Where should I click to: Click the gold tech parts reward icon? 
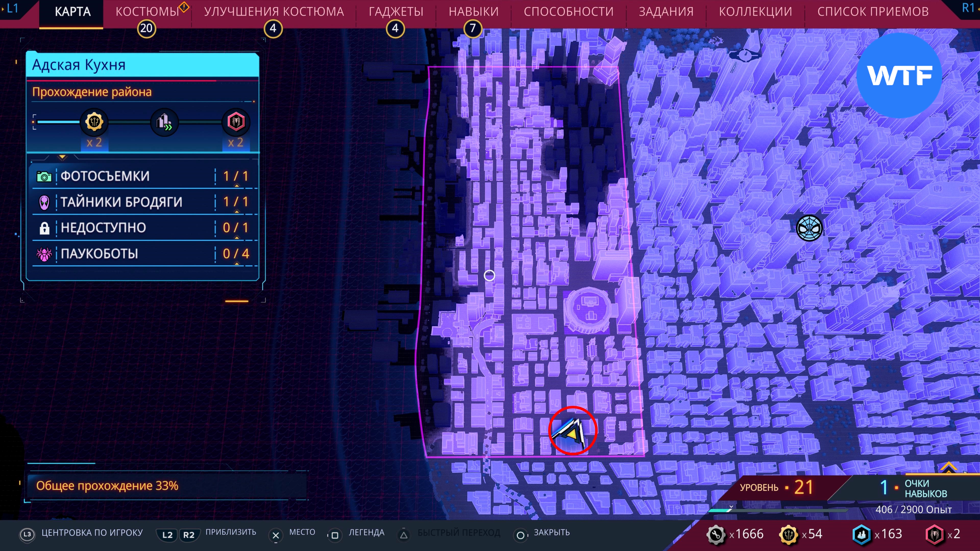[94, 122]
